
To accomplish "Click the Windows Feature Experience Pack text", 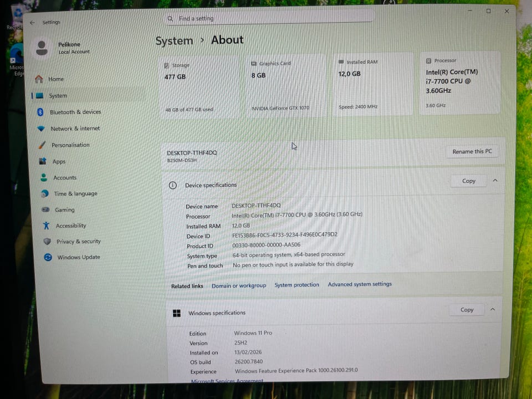I will pyautogui.click(x=296, y=371).
